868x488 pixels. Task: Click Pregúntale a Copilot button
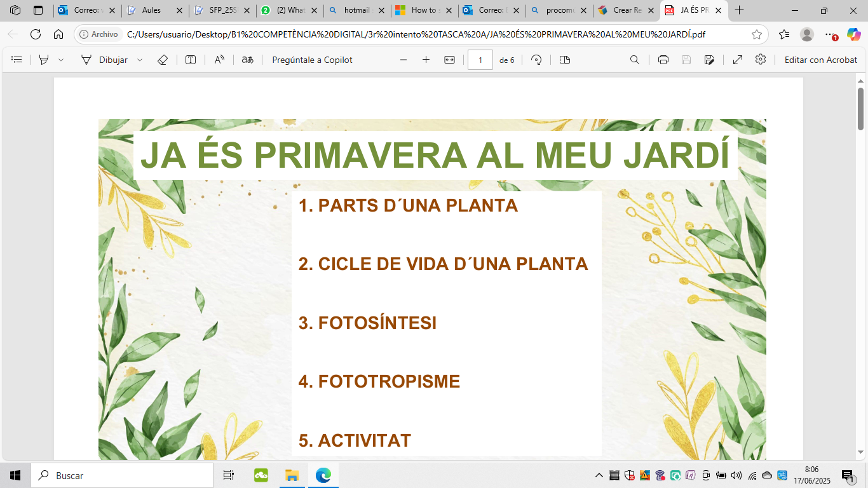click(312, 60)
